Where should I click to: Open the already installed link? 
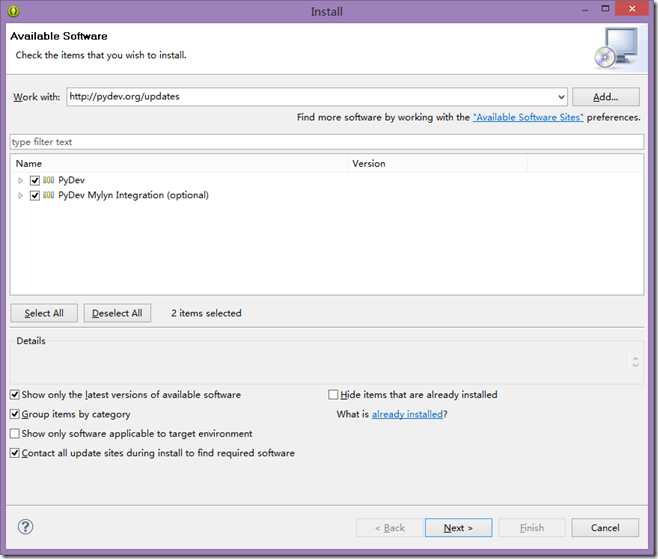[x=407, y=414]
